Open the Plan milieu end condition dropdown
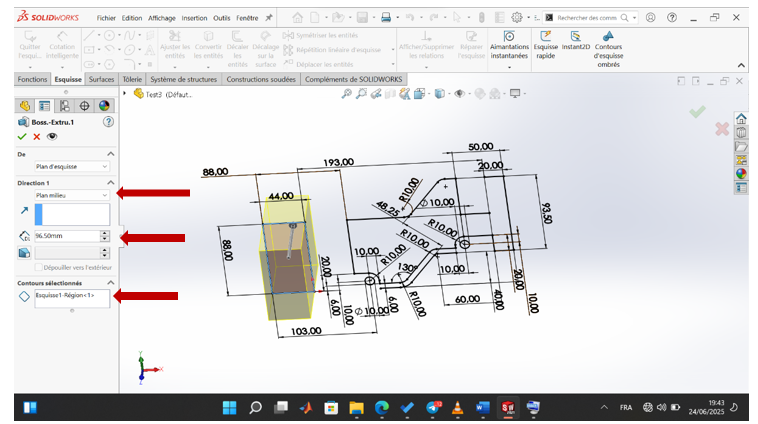 pyautogui.click(x=72, y=195)
